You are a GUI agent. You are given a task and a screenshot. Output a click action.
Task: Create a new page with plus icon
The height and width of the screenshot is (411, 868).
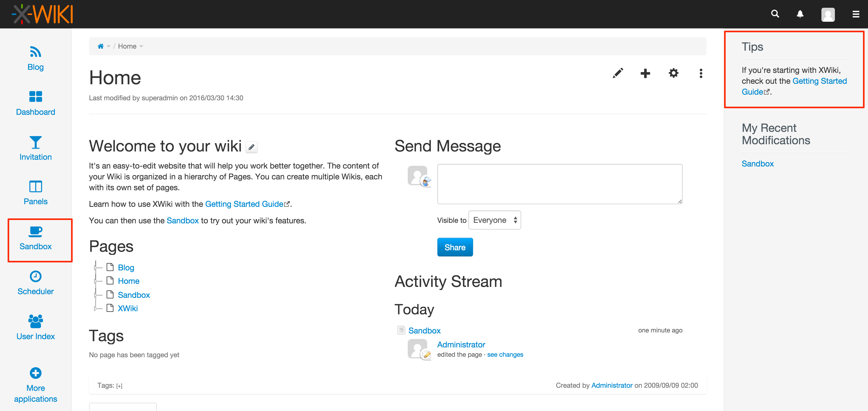click(645, 73)
